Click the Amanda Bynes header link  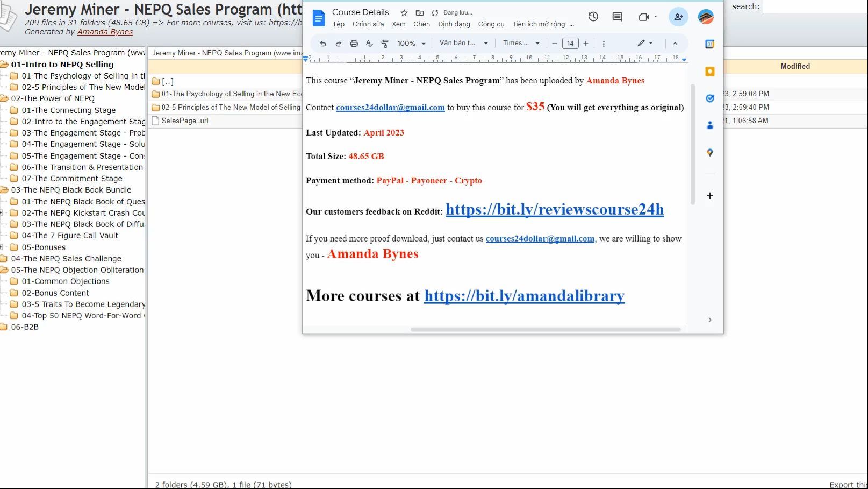click(x=105, y=32)
